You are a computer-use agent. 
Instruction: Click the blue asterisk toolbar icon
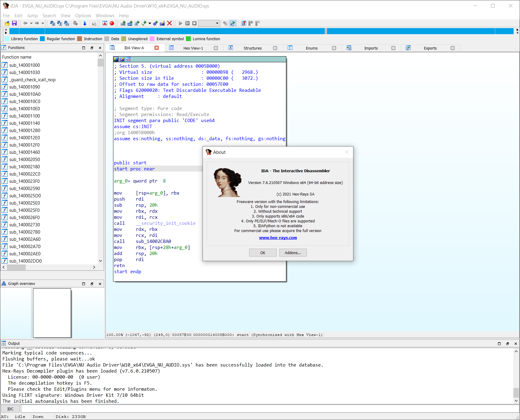pos(155,23)
